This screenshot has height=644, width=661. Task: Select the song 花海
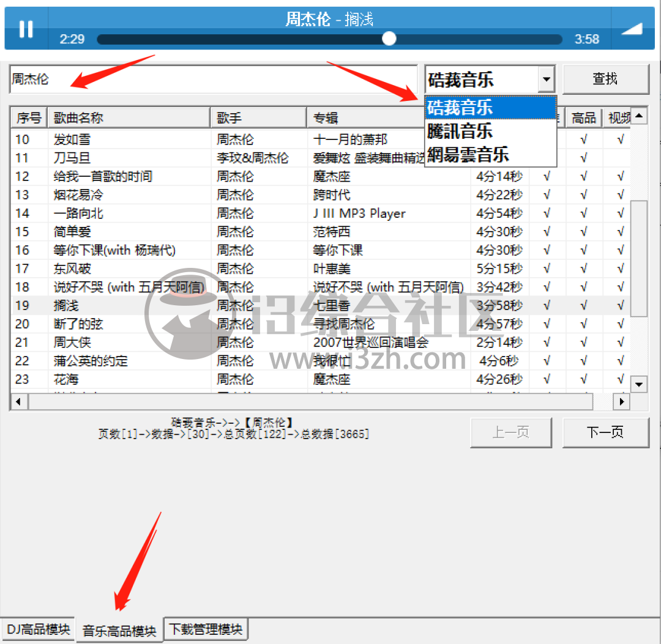coord(66,379)
